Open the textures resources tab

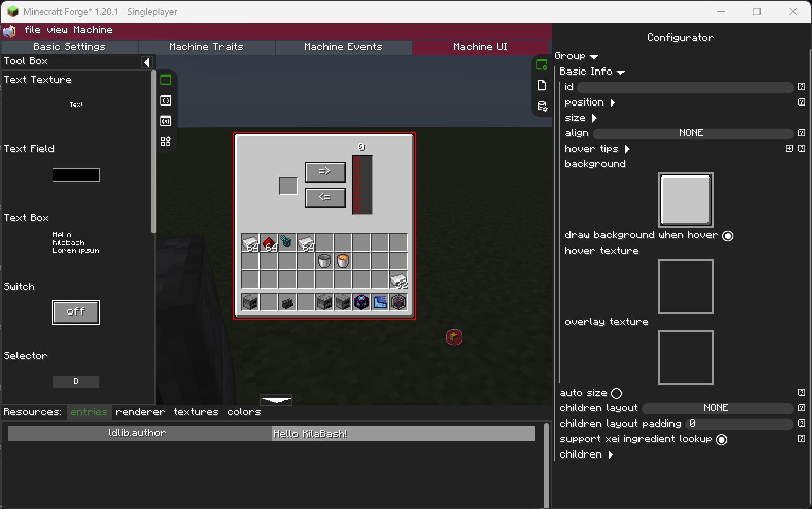click(196, 412)
